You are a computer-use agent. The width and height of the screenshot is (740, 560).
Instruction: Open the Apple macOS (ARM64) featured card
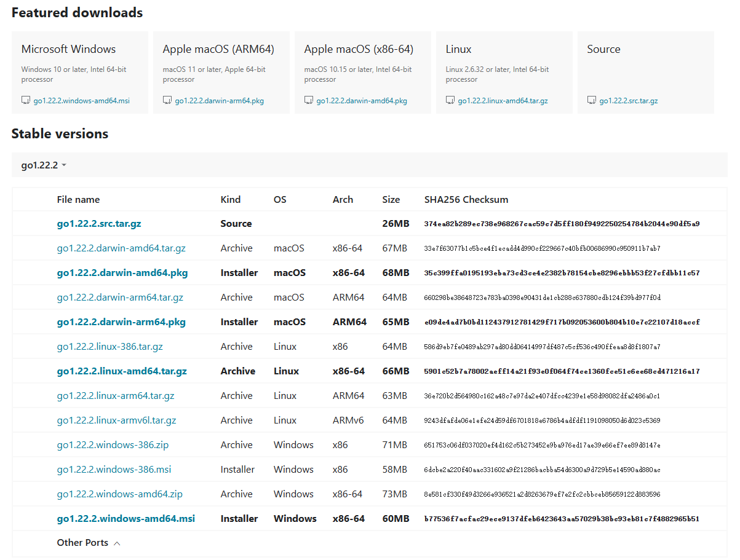(221, 73)
